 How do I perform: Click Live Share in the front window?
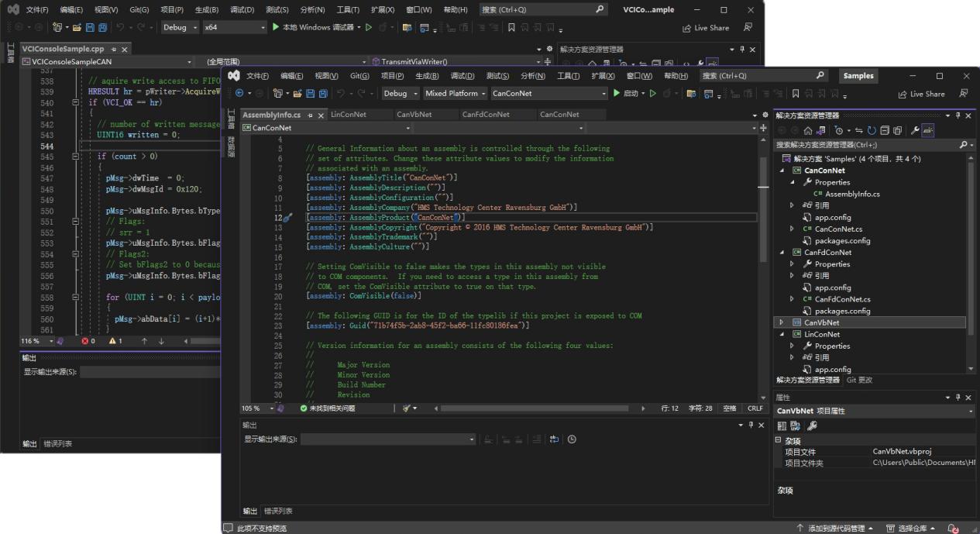tap(922, 94)
